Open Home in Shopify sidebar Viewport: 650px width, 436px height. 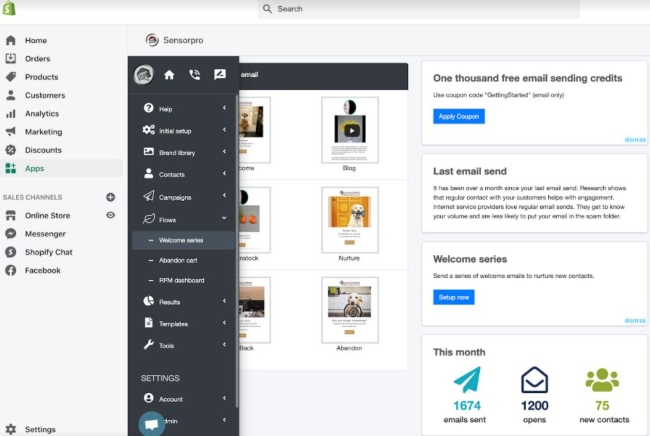tap(36, 40)
